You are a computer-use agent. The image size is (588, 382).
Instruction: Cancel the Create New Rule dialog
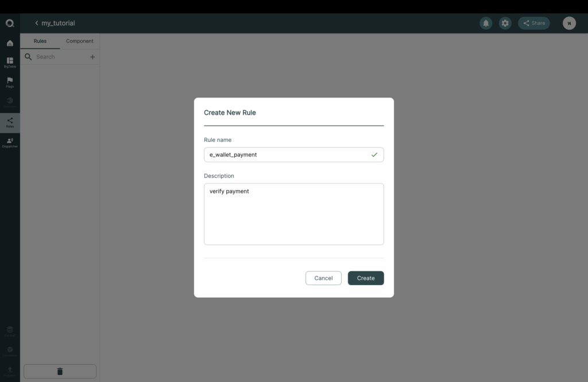[323, 278]
